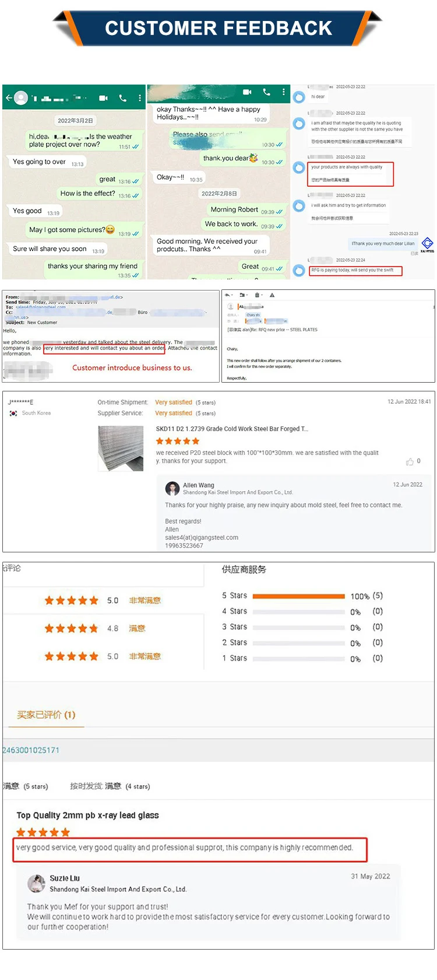Click the avatar beside the "hi dear" message
437x980 pixels.
pyautogui.click(x=299, y=97)
